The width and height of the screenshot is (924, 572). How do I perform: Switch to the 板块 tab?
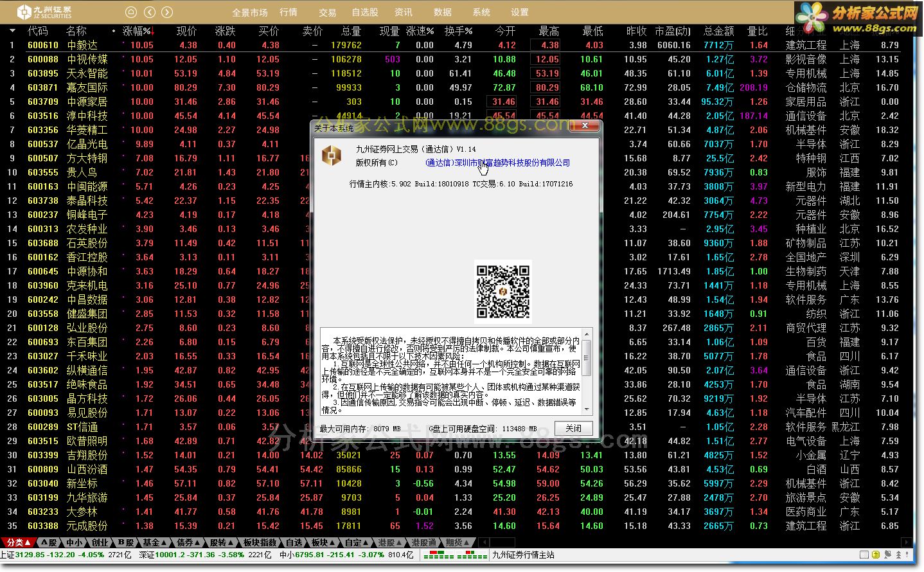coord(323,542)
